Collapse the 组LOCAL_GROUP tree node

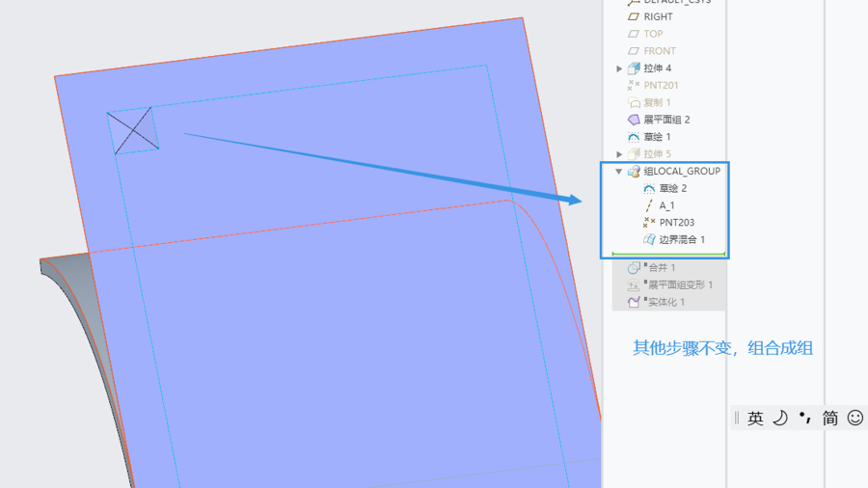(x=619, y=172)
